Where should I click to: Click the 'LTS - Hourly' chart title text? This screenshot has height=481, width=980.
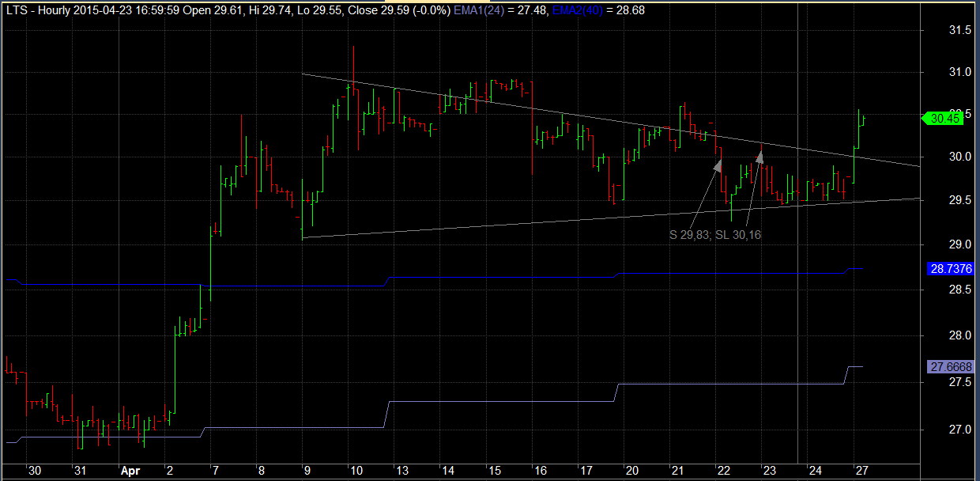[x=38, y=11]
